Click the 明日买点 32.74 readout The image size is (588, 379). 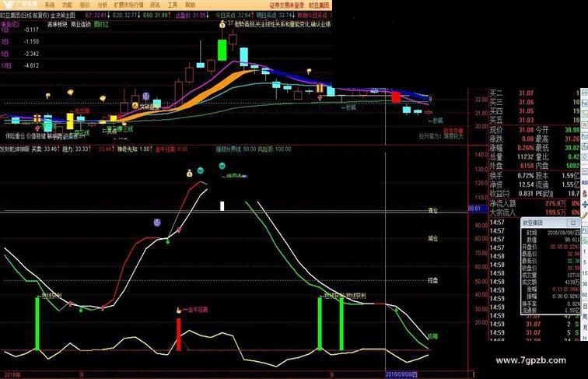(x=275, y=16)
